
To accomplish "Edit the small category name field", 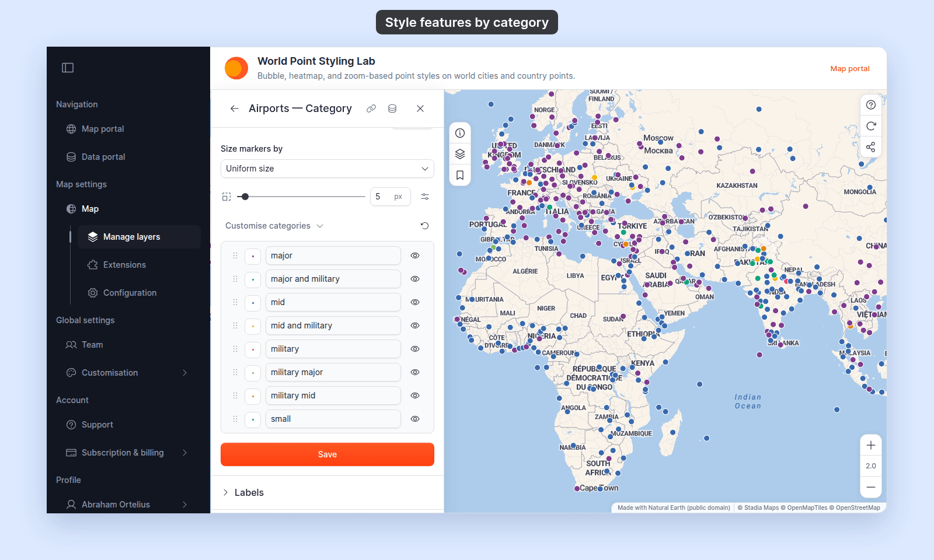I will click(333, 419).
